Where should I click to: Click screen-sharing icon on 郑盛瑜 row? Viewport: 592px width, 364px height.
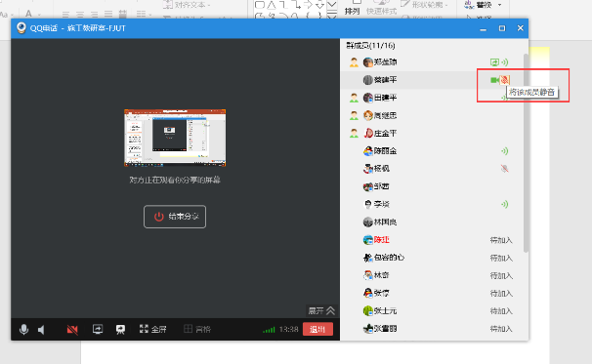pos(494,62)
